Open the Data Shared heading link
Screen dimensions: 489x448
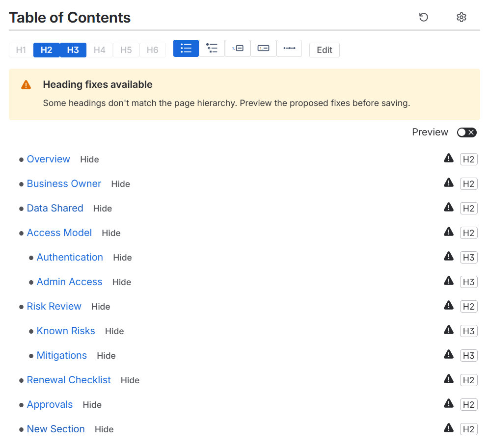55,208
